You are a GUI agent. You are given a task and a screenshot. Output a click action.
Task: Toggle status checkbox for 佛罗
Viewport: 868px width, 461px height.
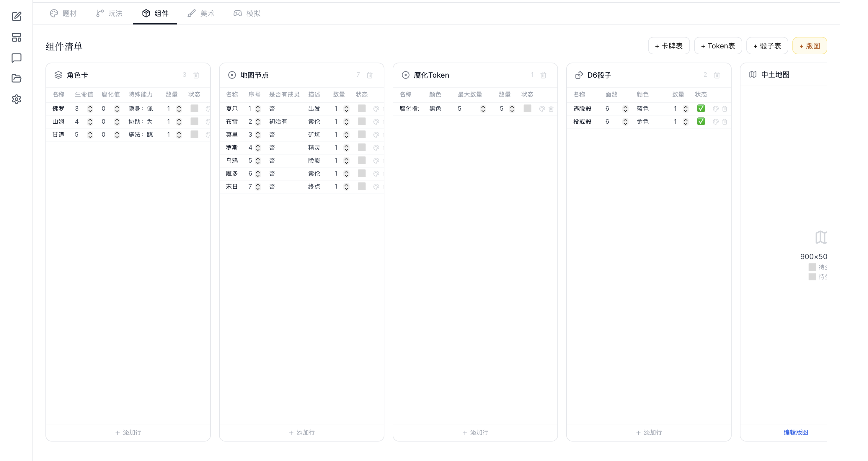click(195, 108)
